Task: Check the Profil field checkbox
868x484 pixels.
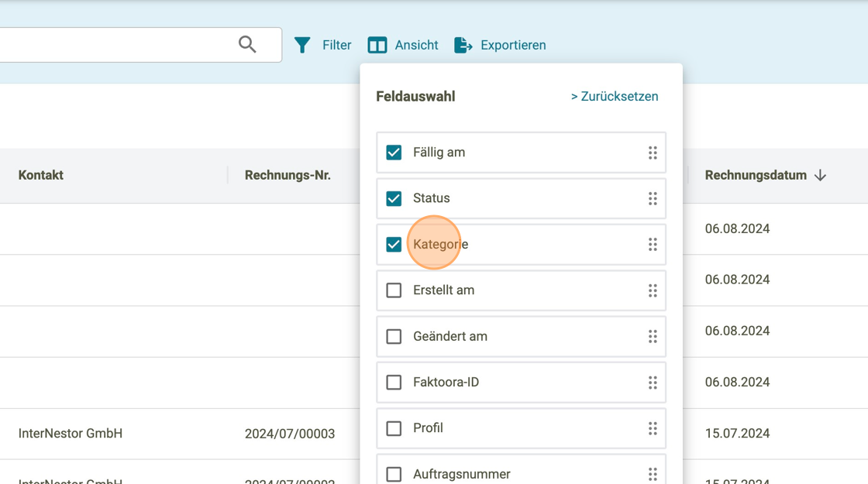Action: pyautogui.click(x=394, y=428)
